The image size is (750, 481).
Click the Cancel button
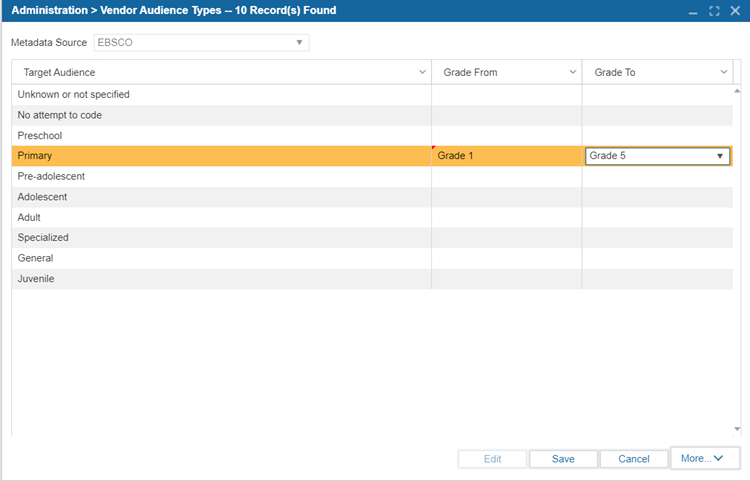(x=634, y=459)
